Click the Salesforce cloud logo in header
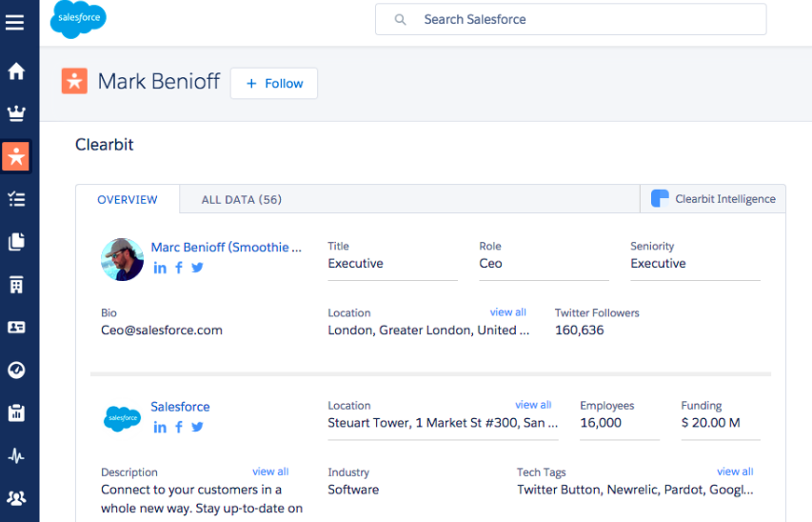812x522 pixels. [78, 19]
